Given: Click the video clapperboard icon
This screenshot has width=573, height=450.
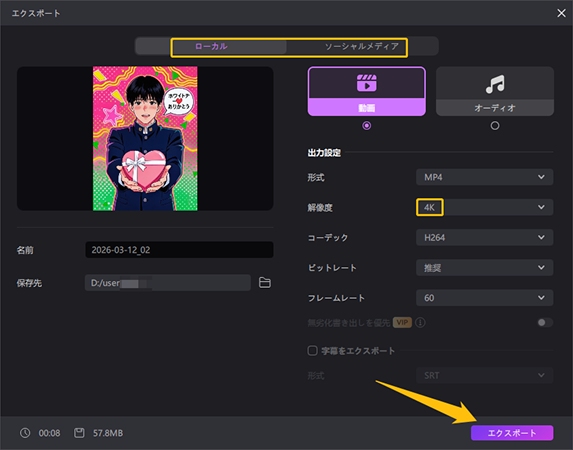Looking at the screenshot, I should pyautogui.click(x=367, y=83).
